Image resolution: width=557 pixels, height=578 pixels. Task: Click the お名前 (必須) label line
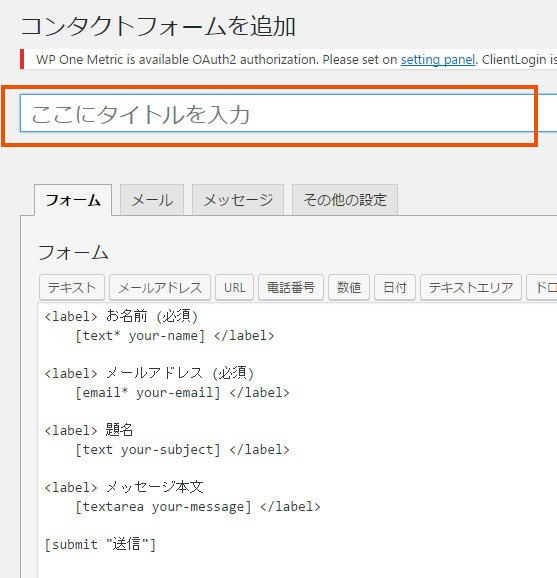click(121, 316)
